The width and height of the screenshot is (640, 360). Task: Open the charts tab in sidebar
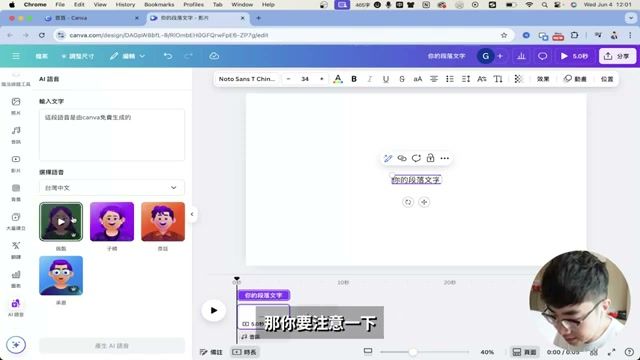pos(16,279)
